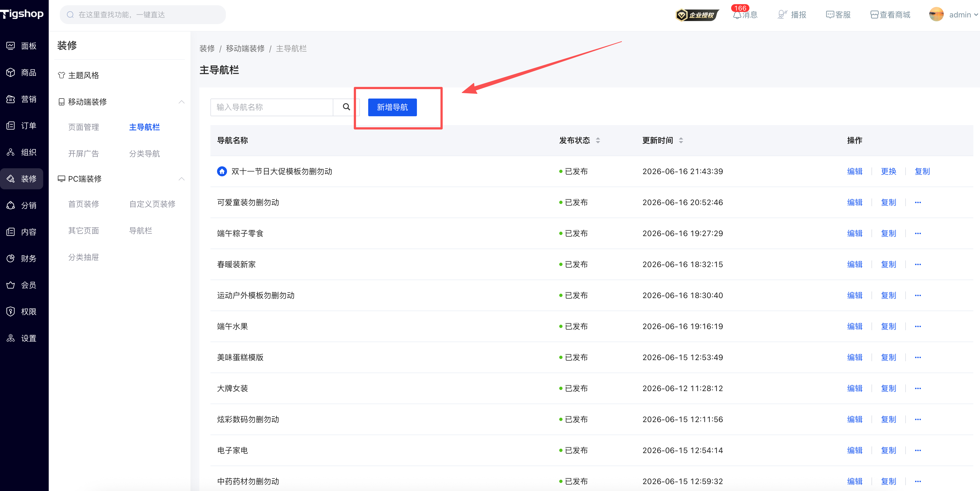Open the notifications bell with 166 badge
The width and height of the screenshot is (980, 491).
coord(737,15)
